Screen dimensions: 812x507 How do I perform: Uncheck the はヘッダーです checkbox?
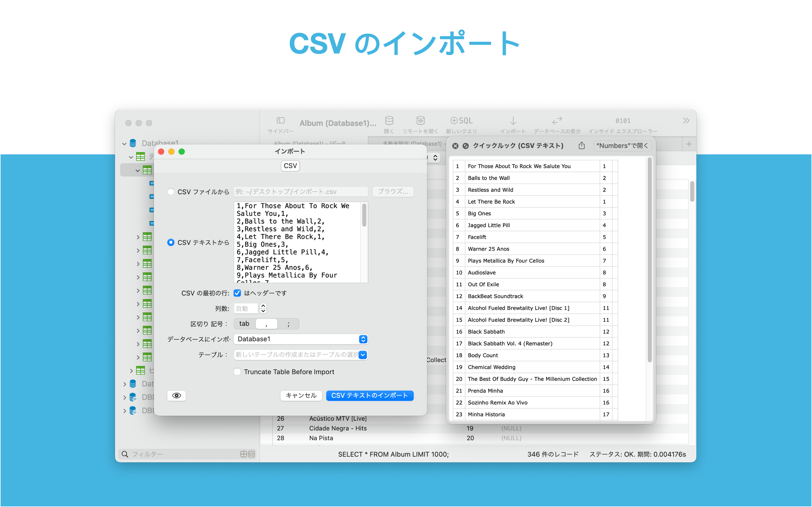pyautogui.click(x=237, y=293)
